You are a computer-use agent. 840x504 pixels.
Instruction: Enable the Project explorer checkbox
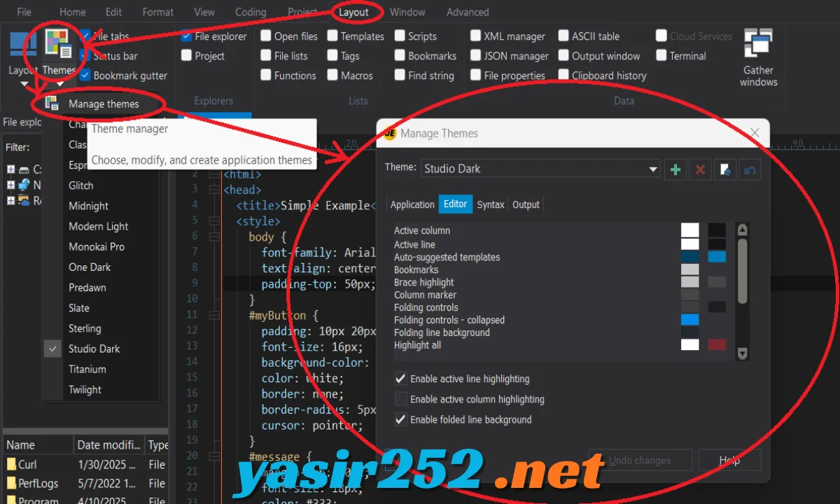pyautogui.click(x=186, y=55)
